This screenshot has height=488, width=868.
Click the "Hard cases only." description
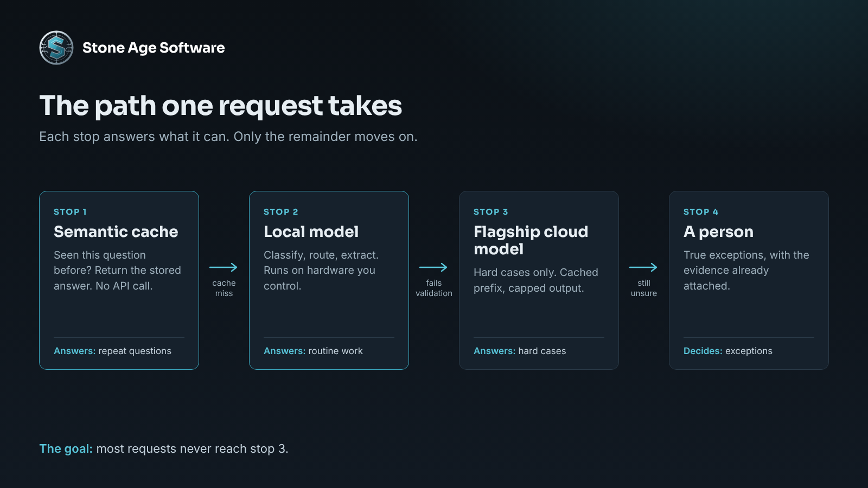(536, 280)
